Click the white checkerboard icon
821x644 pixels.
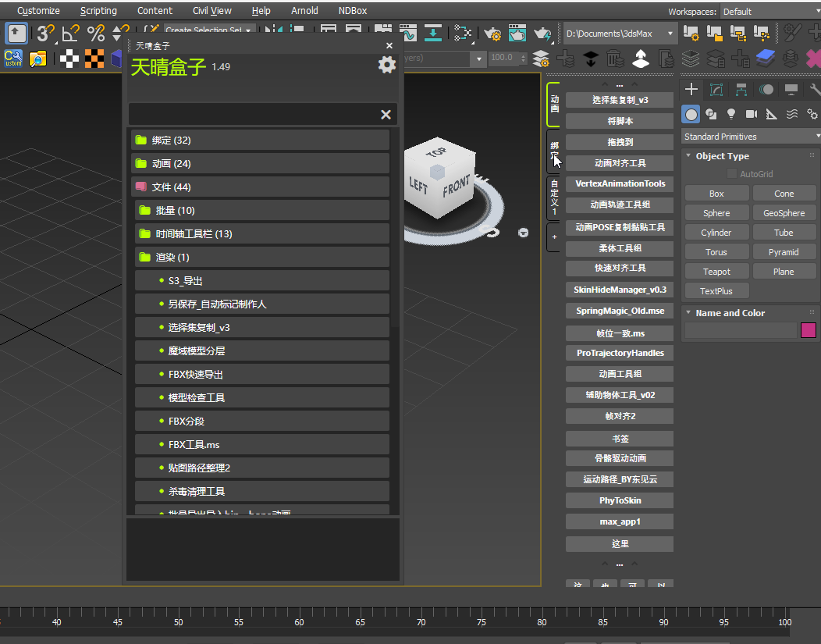click(x=69, y=58)
